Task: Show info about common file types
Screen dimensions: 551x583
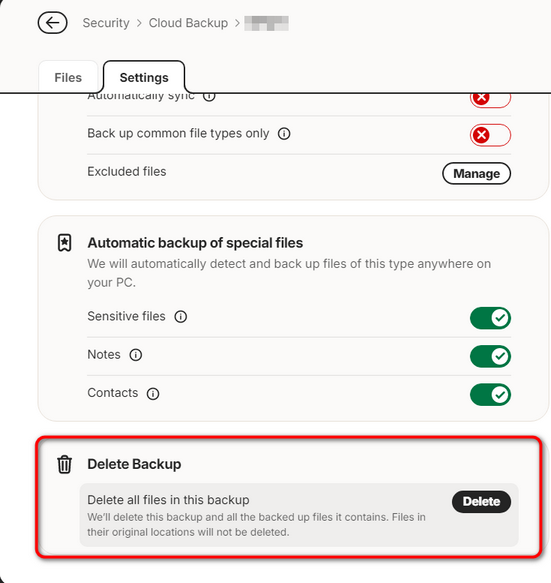Action: tap(284, 133)
